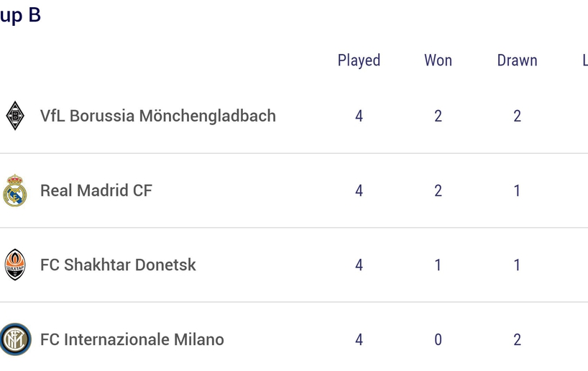Select Mönchengladbach's Played value
Viewport: 588px width, 371px height.
tap(359, 116)
